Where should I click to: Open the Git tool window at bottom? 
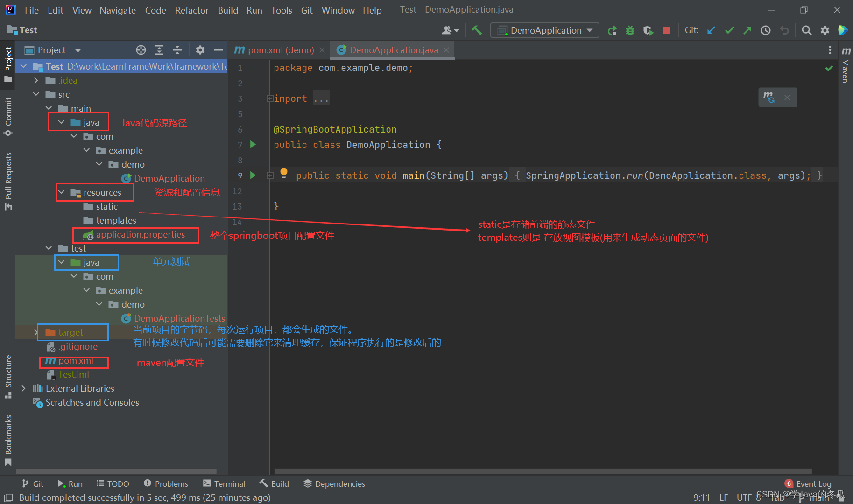click(33, 484)
